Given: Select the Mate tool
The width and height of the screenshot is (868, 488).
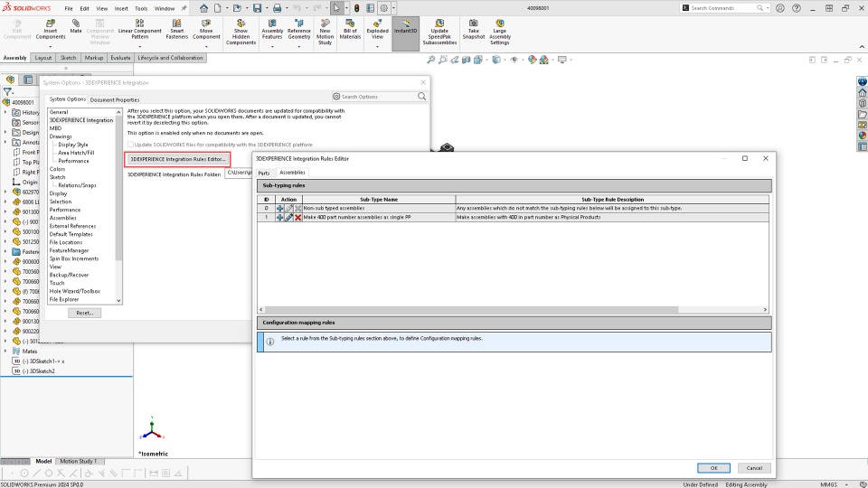Looking at the screenshot, I should pos(76,26).
